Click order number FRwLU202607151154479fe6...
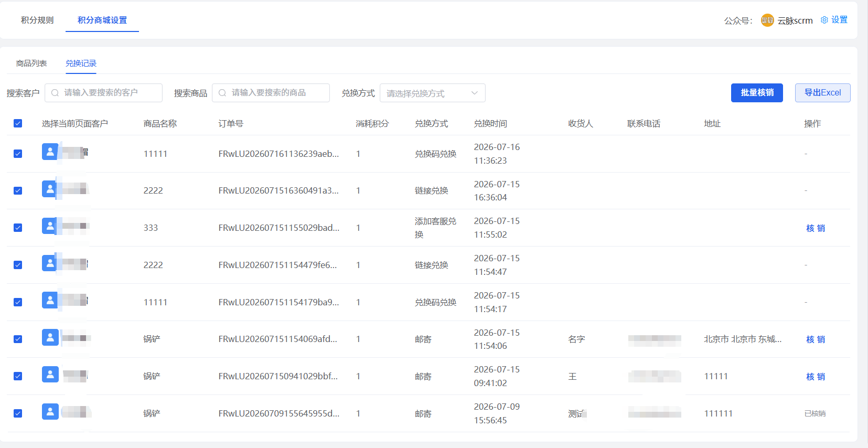The height and width of the screenshot is (448, 868). click(x=277, y=265)
